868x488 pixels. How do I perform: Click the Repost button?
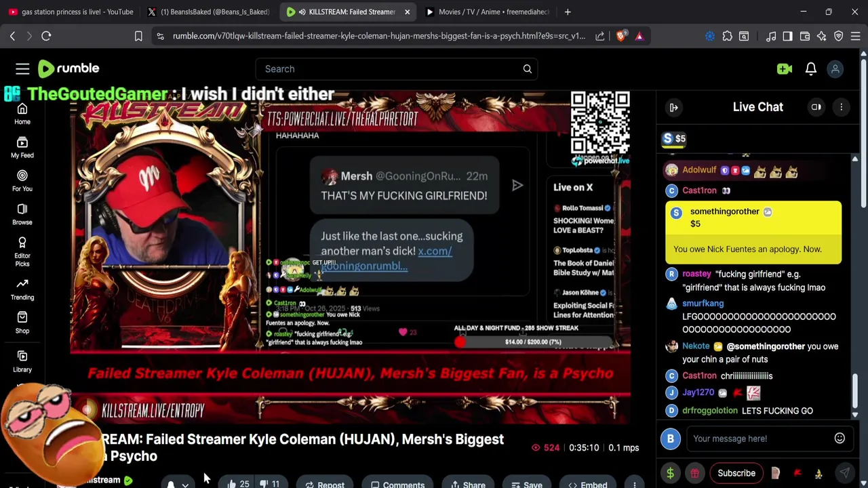(x=325, y=484)
